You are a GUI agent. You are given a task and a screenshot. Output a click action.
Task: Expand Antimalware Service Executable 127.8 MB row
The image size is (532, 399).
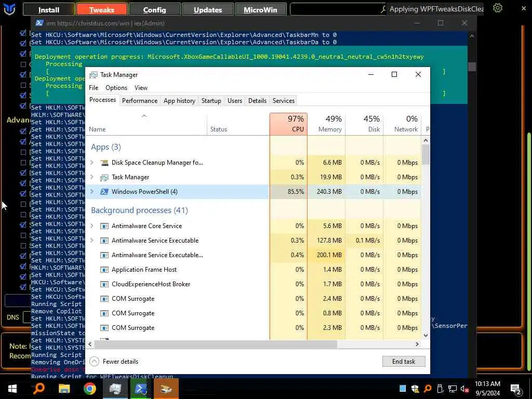tap(91, 241)
